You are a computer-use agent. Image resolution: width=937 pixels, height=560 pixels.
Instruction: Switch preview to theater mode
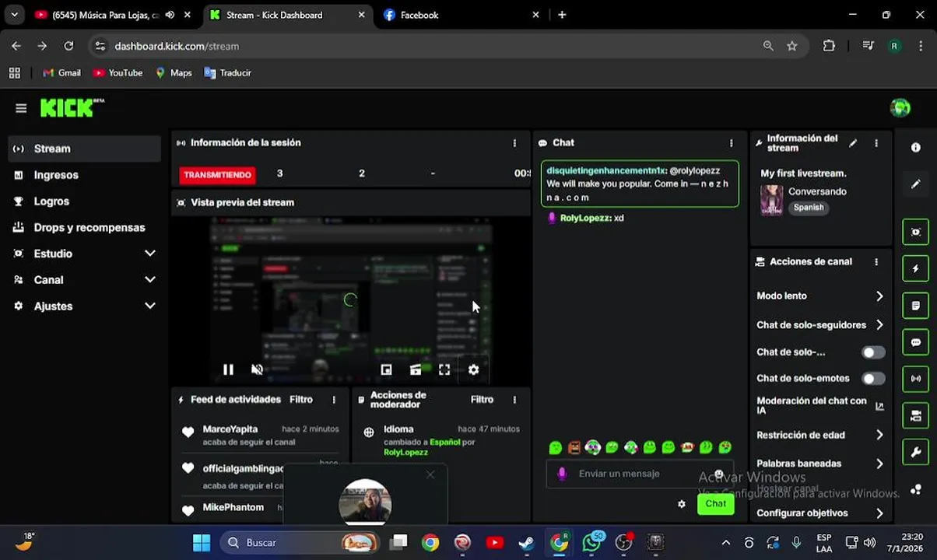pos(416,369)
